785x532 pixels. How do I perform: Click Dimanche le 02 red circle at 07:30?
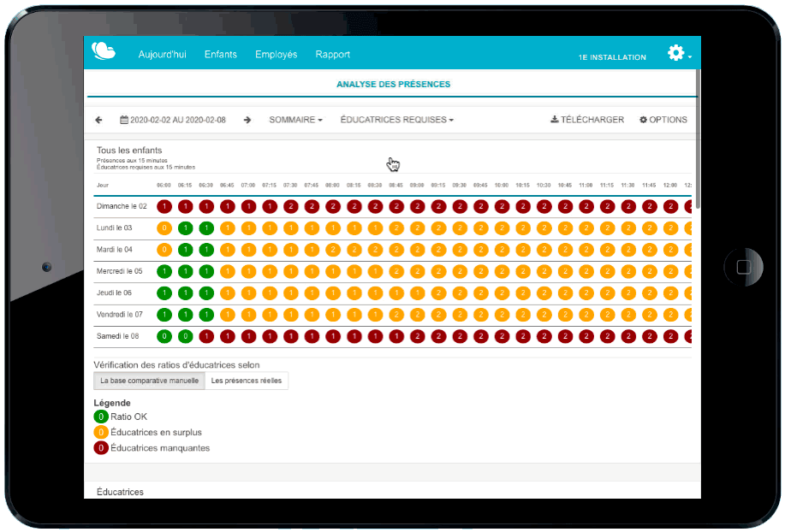pos(291,206)
